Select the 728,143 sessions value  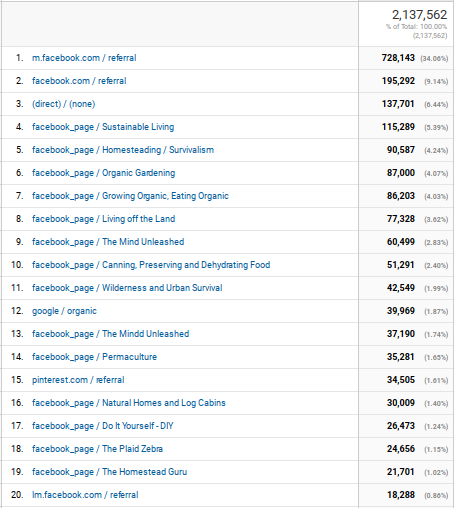(398, 58)
